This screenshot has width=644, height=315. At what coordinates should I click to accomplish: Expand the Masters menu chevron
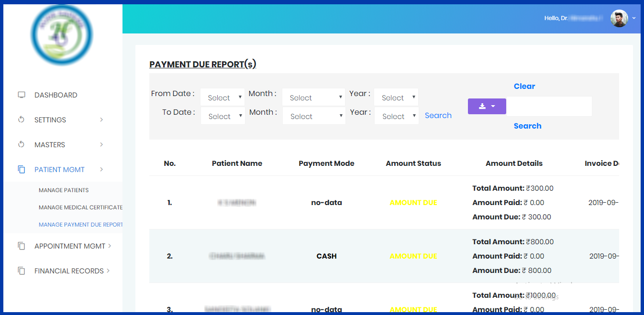pos(101,144)
